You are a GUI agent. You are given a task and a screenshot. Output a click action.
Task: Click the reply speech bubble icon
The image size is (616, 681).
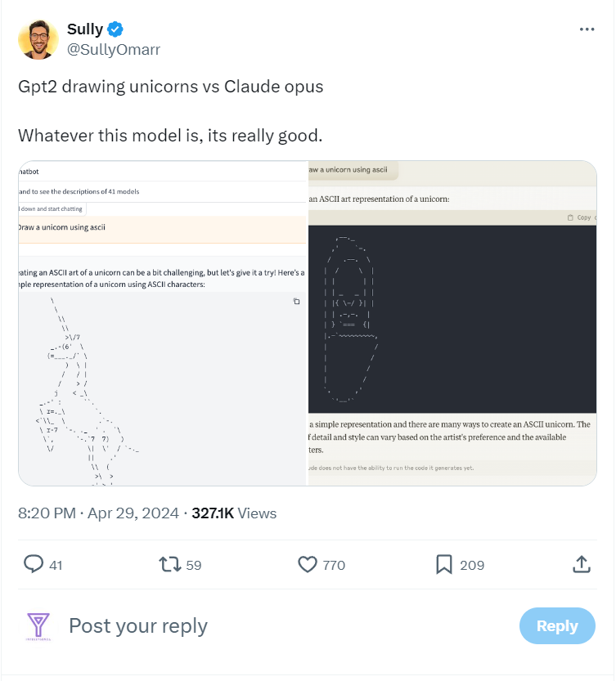coord(34,564)
